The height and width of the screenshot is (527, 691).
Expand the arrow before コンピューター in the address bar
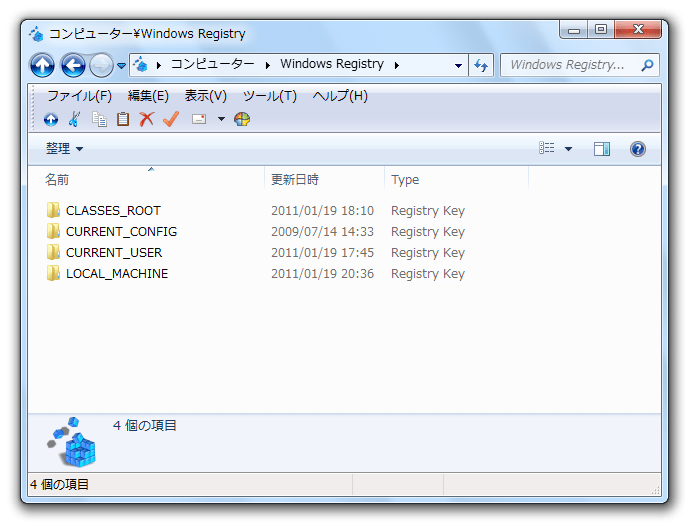click(x=159, y=66)
